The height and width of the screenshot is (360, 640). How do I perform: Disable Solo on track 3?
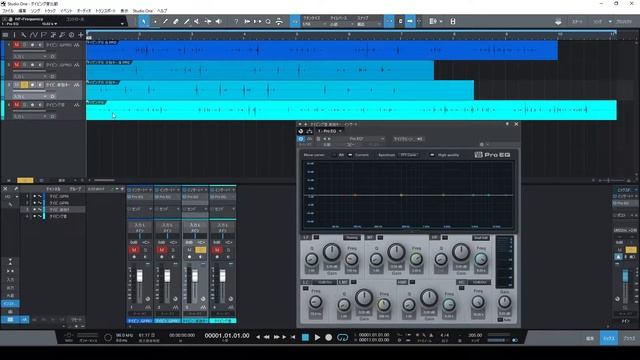24,85
